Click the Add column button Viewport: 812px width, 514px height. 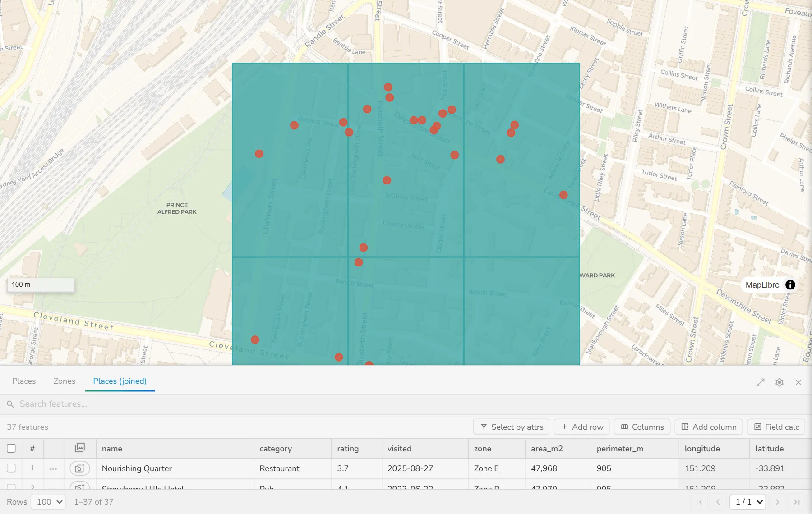coord(709,427)
